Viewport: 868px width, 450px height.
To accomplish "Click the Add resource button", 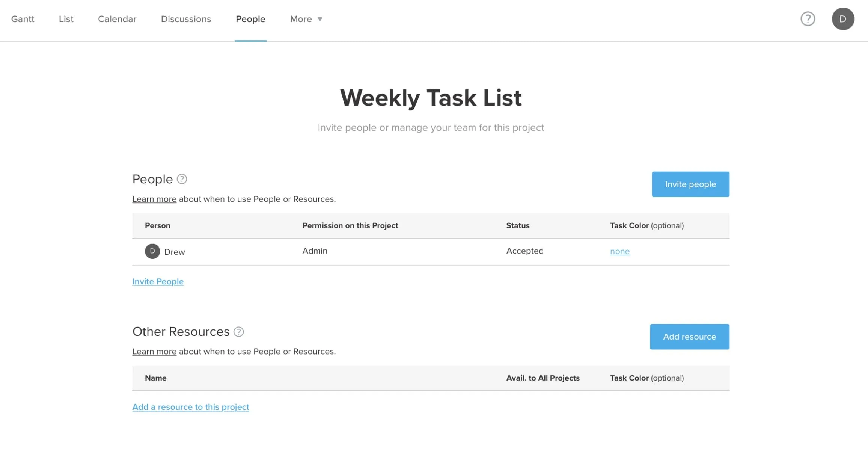I will pyautogui.click(x=689, y=336).
